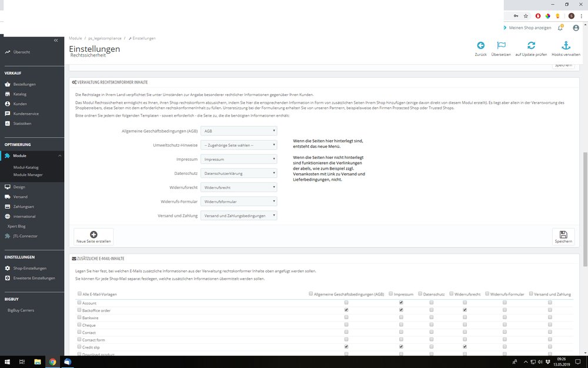This screenshot has height=368, width=588.
Task: Click the Module breadcrumb link
Action: (x=75, y=38)
